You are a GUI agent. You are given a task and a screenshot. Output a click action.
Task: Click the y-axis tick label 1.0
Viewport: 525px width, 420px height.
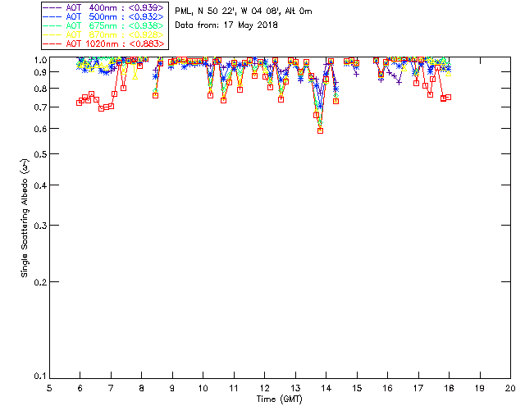coord(40,60)
